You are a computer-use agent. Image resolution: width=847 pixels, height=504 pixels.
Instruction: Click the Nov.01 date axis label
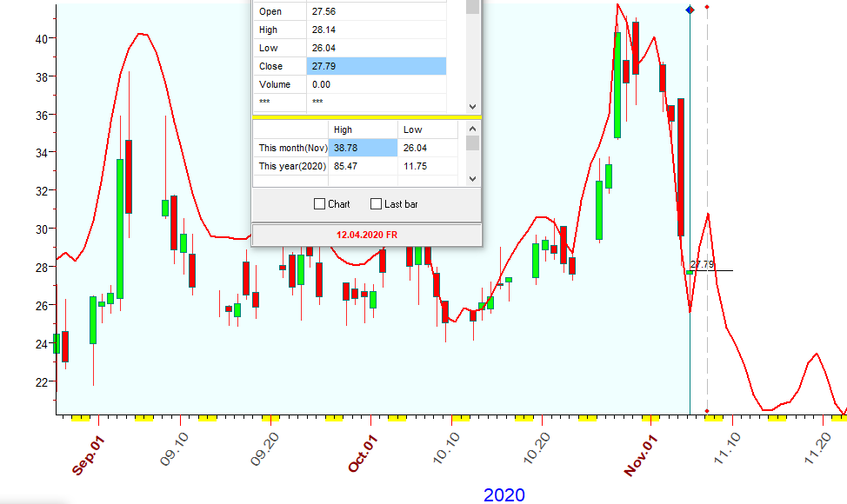point(641,455)
